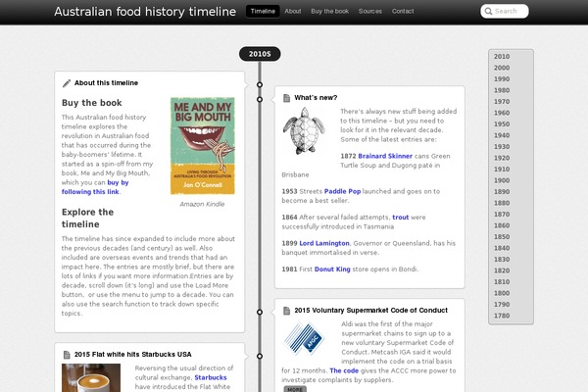
Task: Jump to decade 1830 in the sidebar
Action: (502, 259)
